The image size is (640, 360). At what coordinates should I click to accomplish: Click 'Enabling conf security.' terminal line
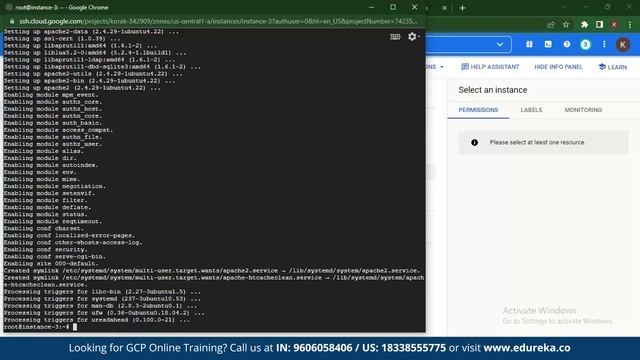pyautogui.click(x=45, y=249)
